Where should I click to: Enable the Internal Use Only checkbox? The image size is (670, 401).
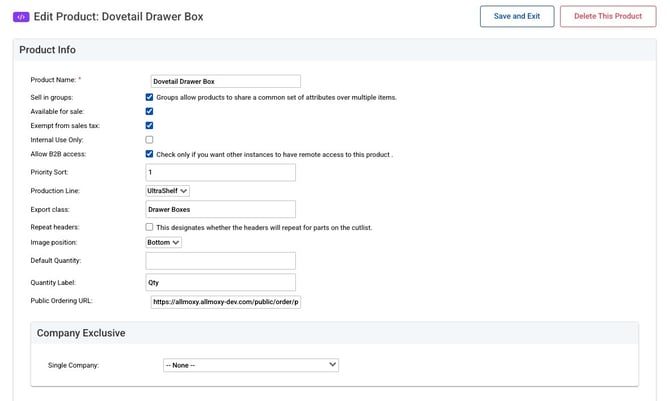[149, 140]
